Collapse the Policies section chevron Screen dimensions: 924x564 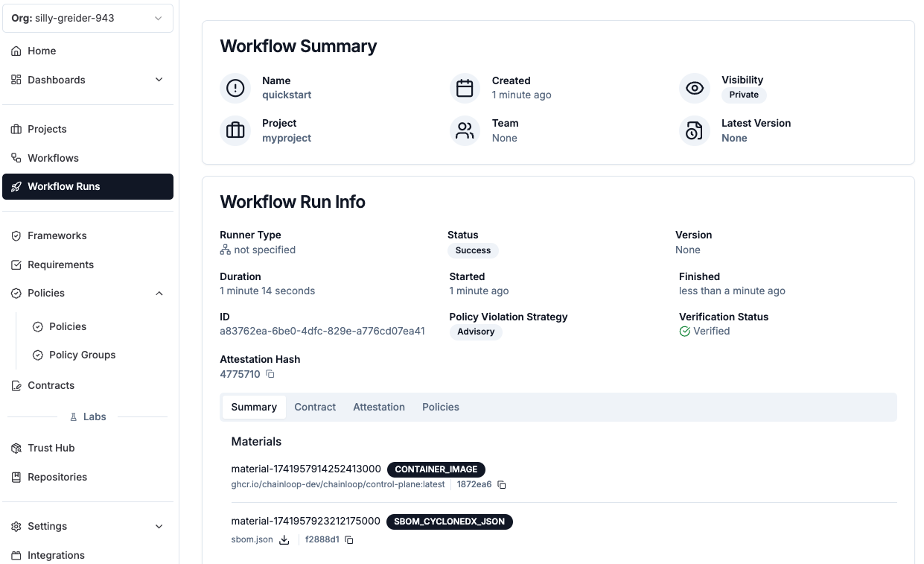[159, 293]
